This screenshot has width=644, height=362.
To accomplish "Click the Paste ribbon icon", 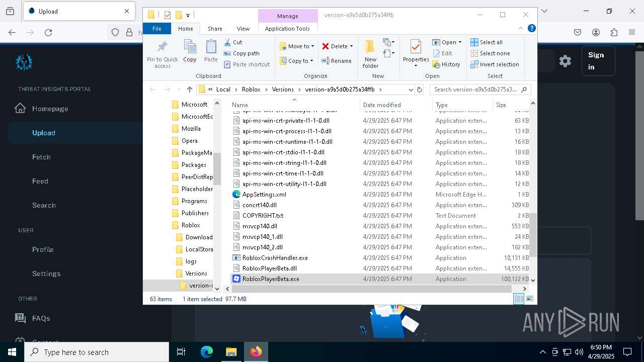I will coord(211,51).
